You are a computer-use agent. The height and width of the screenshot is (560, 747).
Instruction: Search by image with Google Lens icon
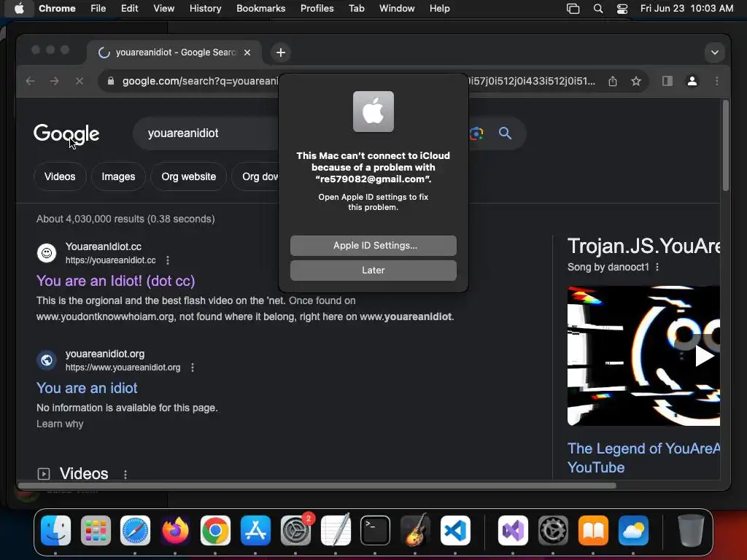tap(476, 133)
